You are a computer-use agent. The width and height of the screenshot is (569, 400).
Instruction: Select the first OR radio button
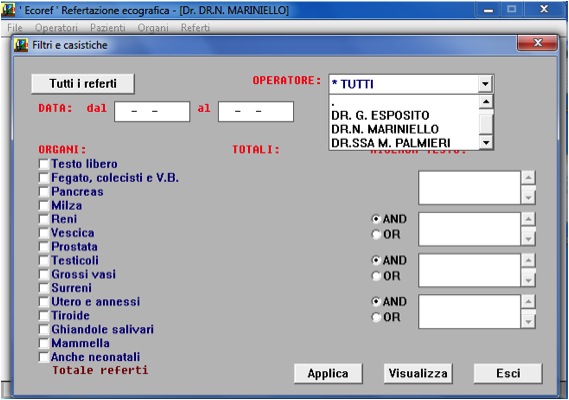(x=376, y=235)
